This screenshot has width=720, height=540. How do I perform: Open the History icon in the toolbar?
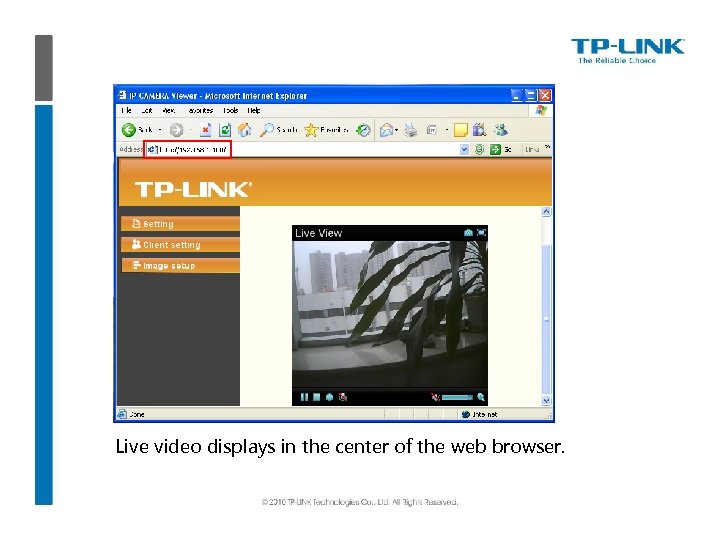364,130
